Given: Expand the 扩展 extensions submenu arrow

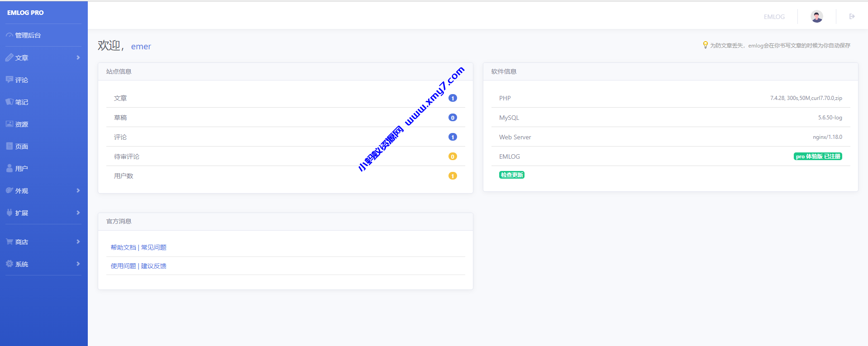Looking at the screenshot, I should click(78, 213).
